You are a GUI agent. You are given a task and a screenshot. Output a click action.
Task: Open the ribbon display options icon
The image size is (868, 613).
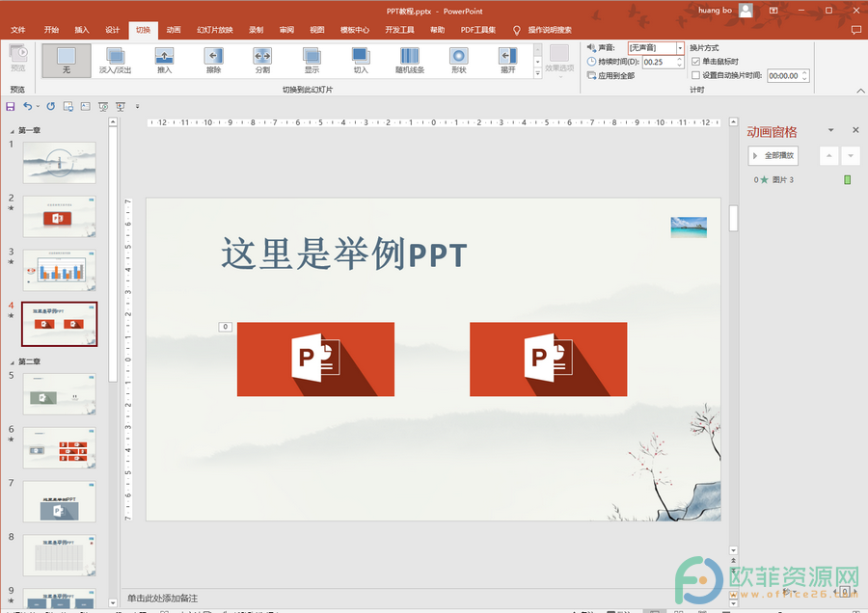coord(773,11)
